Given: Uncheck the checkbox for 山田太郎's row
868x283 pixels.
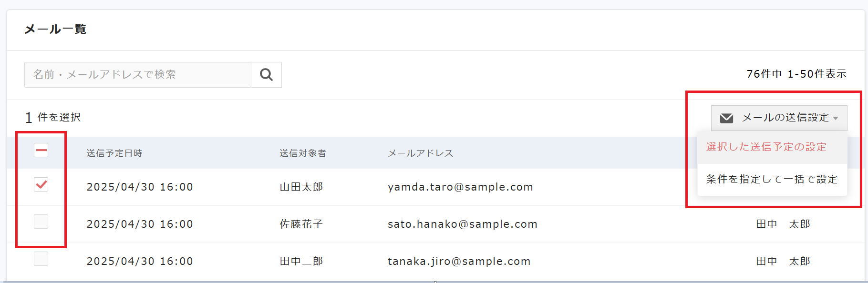Looking at the screenshot, I should 41,184.
